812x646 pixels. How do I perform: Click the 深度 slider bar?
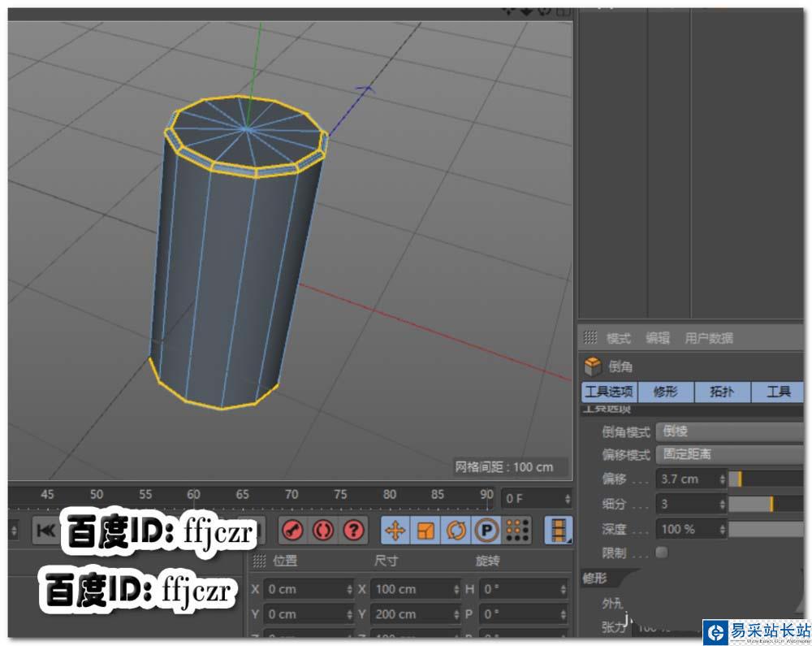click(x=766, y=529)
